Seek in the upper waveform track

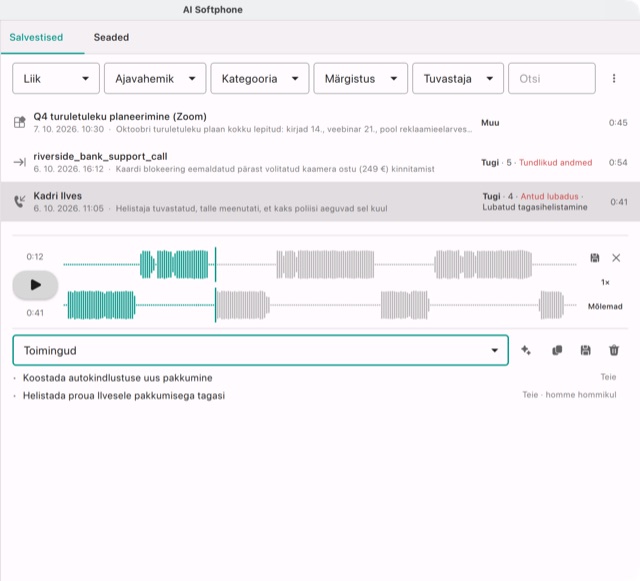[x=320, y=265]
